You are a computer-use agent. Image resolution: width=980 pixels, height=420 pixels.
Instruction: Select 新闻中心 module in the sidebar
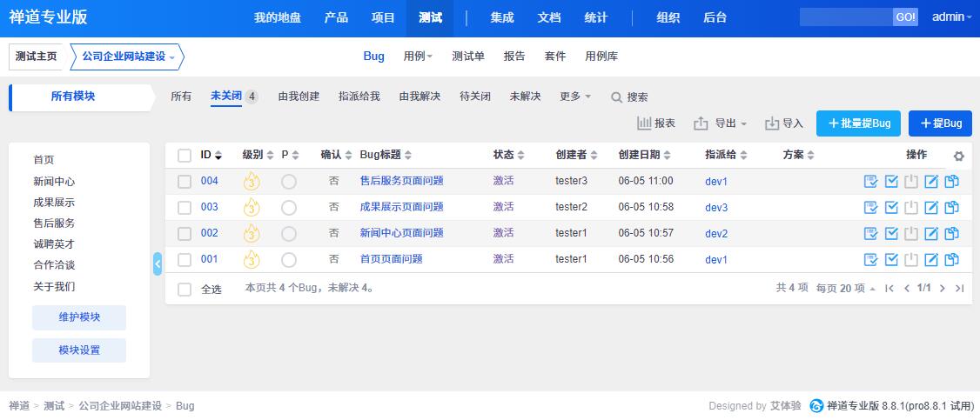[54, 182]
